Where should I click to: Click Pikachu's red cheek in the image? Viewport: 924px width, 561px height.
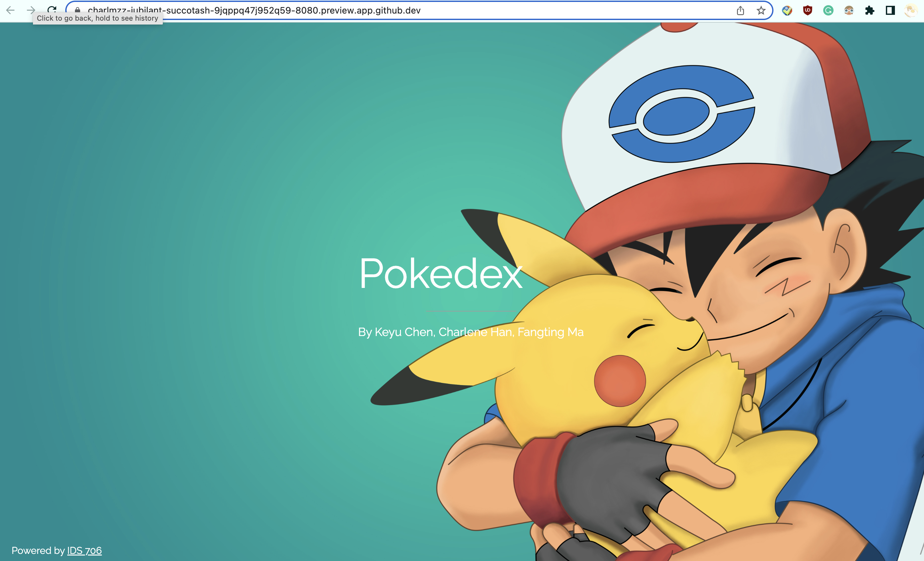[620, 381]
